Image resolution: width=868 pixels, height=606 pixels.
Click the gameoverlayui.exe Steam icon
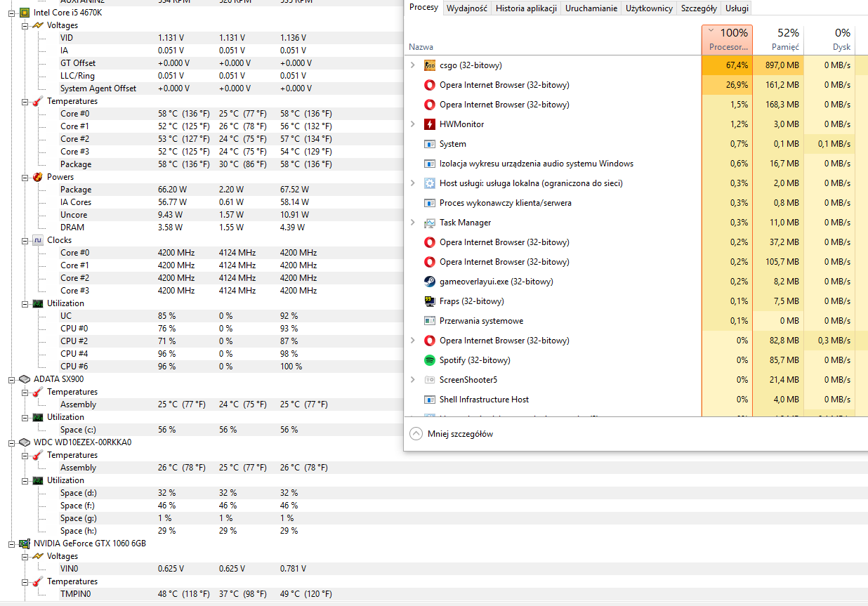coord(430,282)
